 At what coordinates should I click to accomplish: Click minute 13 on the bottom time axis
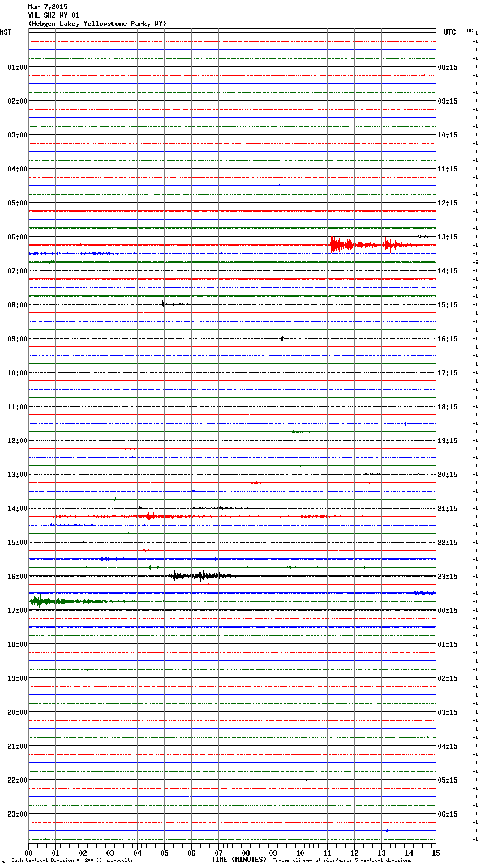[381, 853]
